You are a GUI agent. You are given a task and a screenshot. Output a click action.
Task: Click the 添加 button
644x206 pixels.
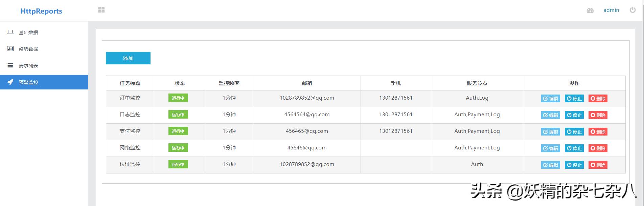pyautogui.click(x=128, y=58)
